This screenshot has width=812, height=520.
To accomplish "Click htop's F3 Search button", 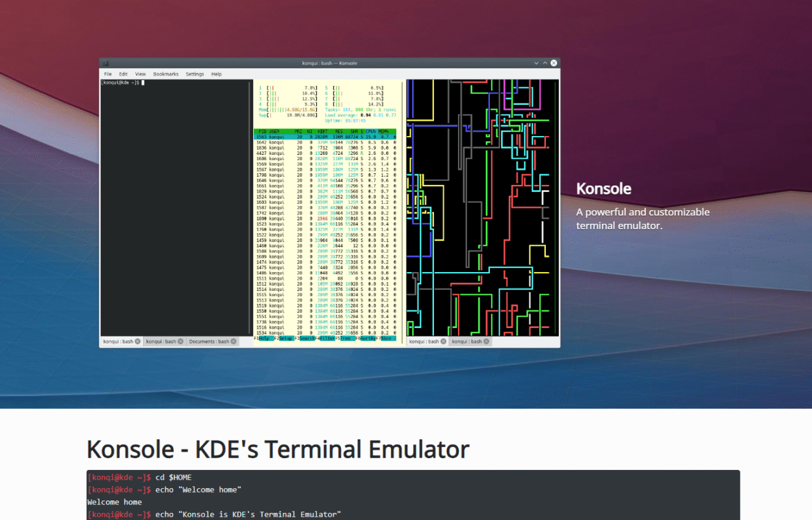I will pyautogui.click(x=304, y=338).
